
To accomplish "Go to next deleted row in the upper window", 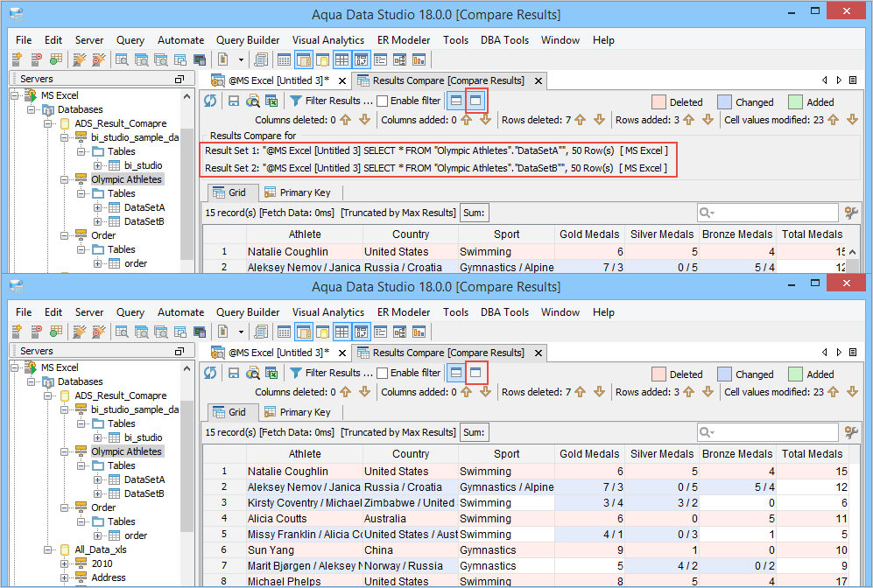I will tap(599, 120).
